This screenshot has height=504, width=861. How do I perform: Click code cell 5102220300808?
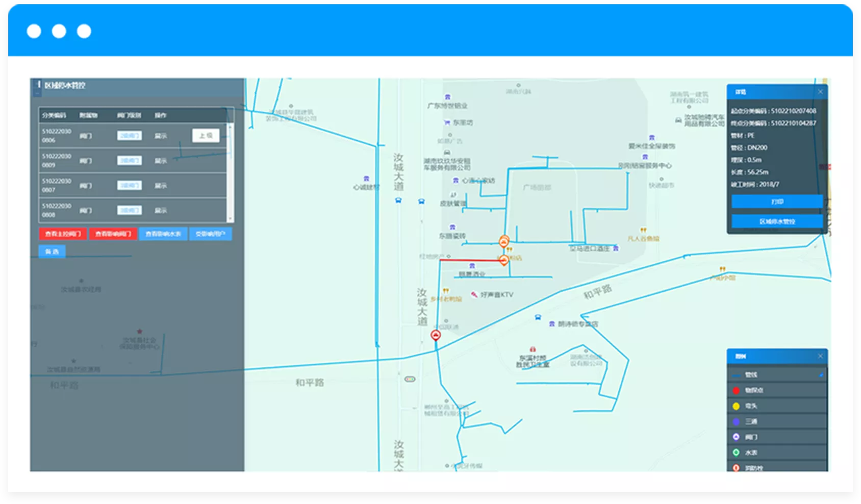57,210
